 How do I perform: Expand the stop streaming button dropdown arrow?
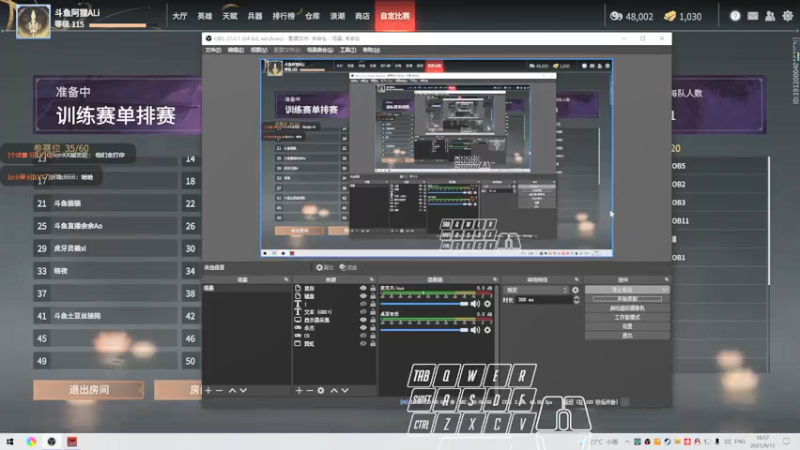(x=664, y=290)
